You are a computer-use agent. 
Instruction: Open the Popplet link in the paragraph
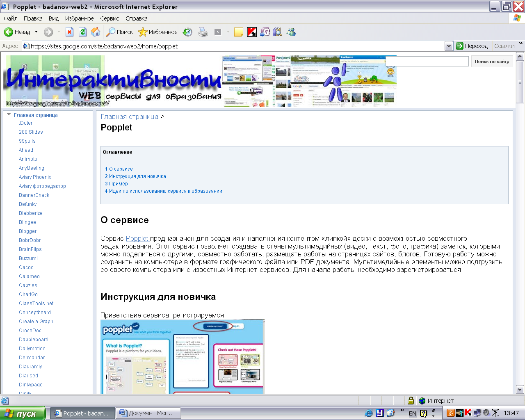[x=137, y=238]
